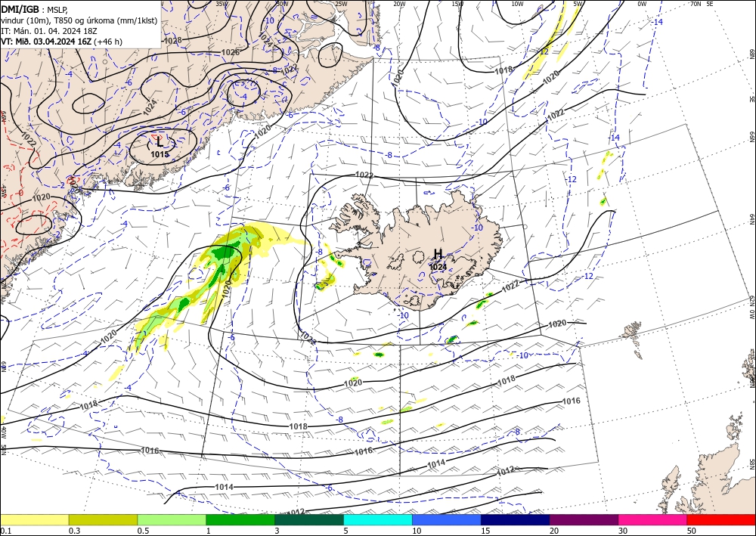Click the purple 20–30 legend swatch
Viewport: 756px width, 536px height.
(x=584, y=519)
